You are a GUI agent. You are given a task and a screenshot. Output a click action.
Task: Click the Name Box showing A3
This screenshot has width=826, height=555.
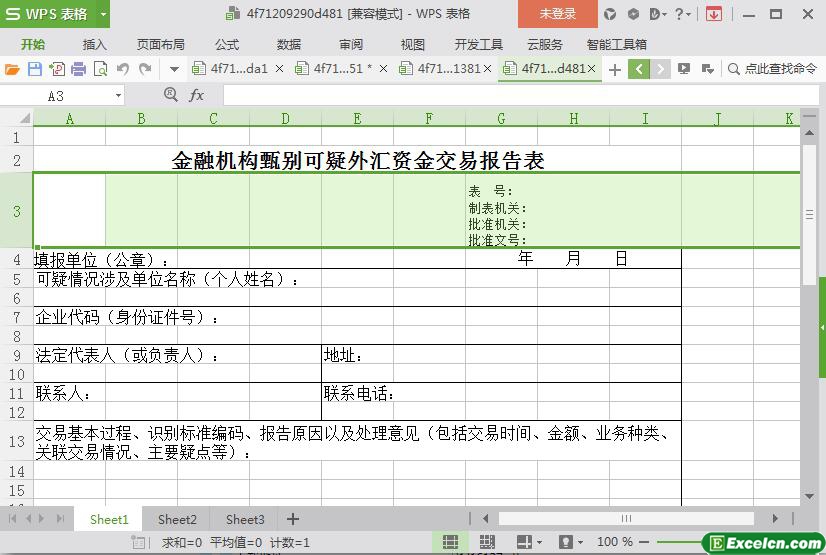[x=55, y=96]
